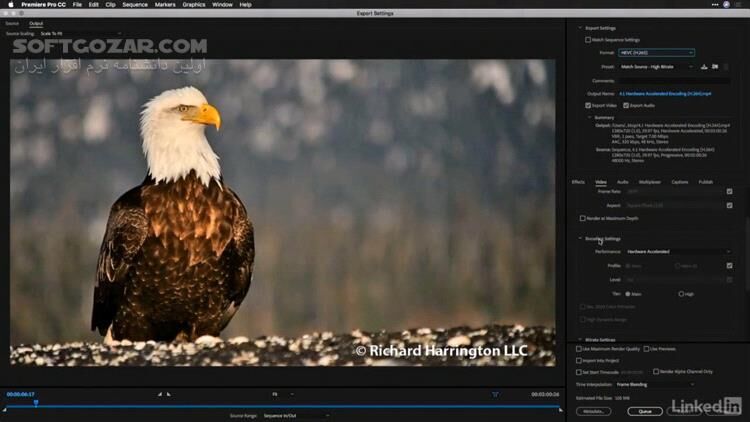
Task: Open the Sequence menu
Action: 135,4
